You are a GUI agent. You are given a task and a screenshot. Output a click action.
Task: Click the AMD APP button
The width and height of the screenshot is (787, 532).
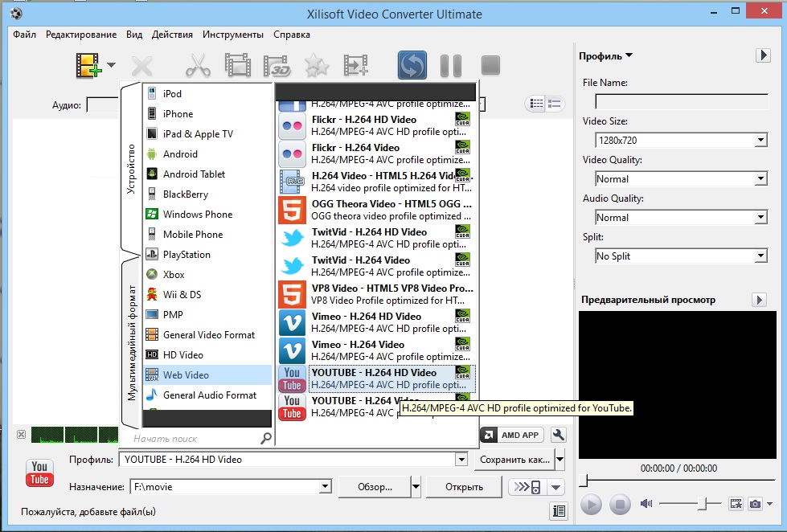point(512,435)
